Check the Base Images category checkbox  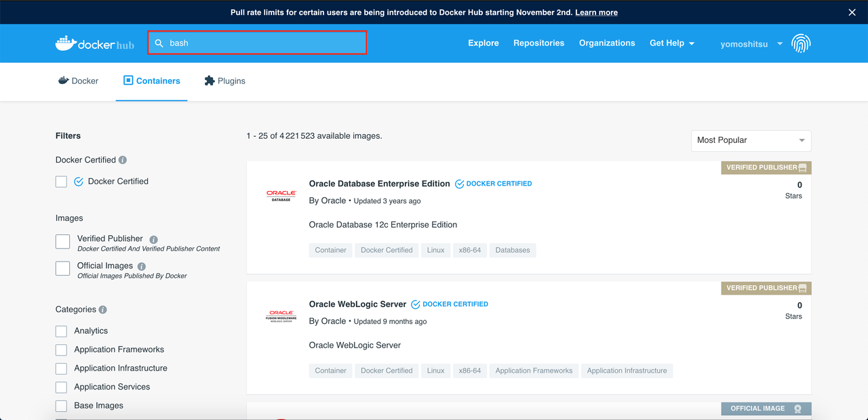click(62, 406)
